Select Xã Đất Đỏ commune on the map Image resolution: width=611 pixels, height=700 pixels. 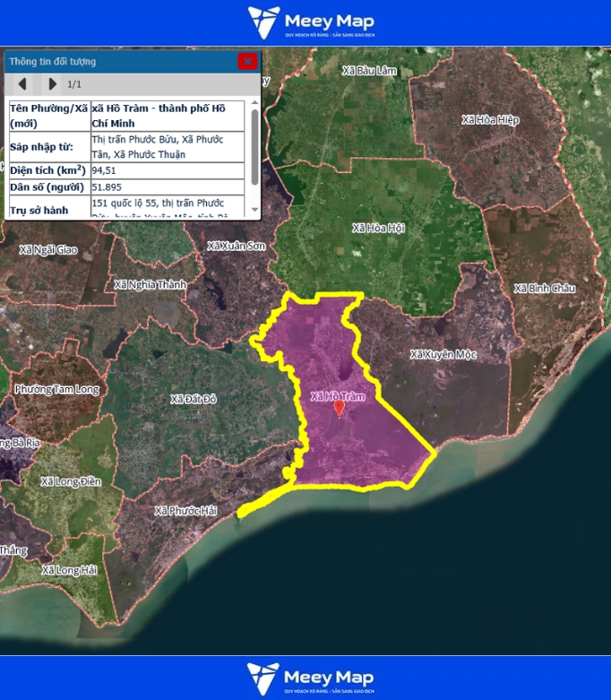(194, 398)
